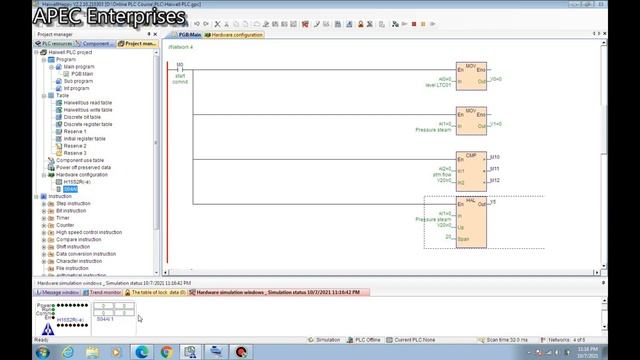Click the PLC Offline status icon
Image resolution: width=640 pixels, height=360 pixels.
point(350,340)
